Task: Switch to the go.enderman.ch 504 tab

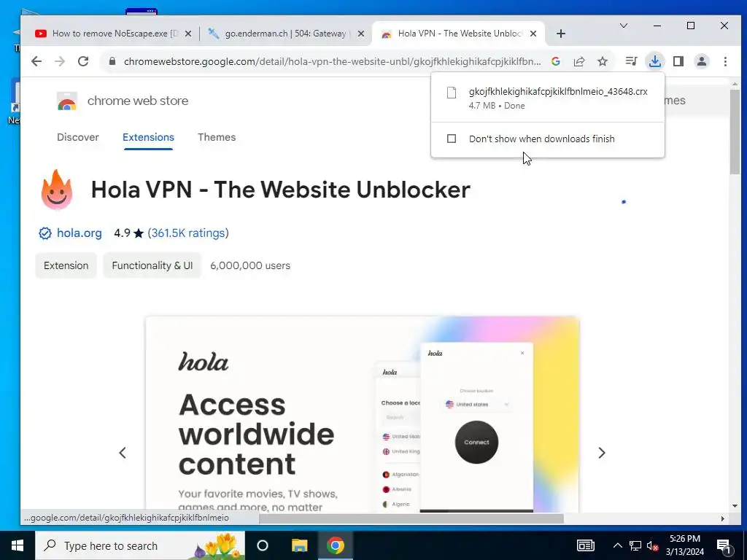Action: coord(286,34)
